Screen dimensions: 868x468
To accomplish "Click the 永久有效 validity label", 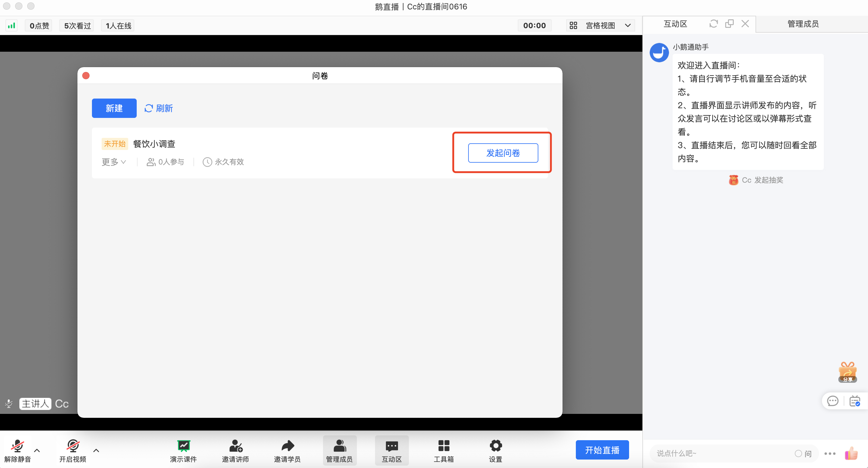I will (224, 162).
